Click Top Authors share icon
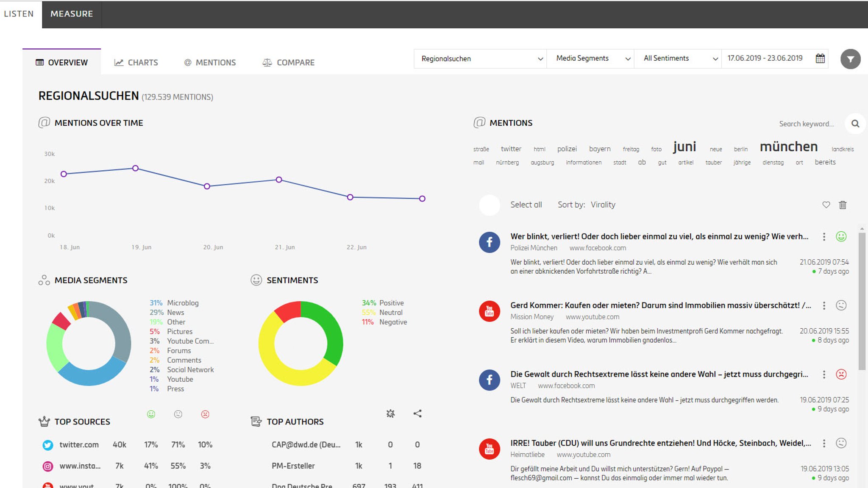The height and width of the screenshot is (488, 868). click(417, 413)
